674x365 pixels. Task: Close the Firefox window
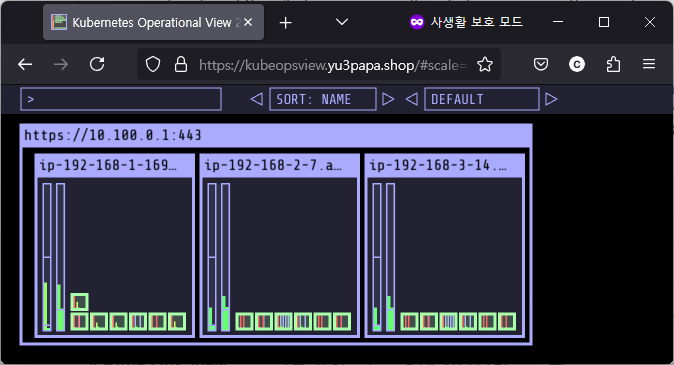(x=650, y=22)
